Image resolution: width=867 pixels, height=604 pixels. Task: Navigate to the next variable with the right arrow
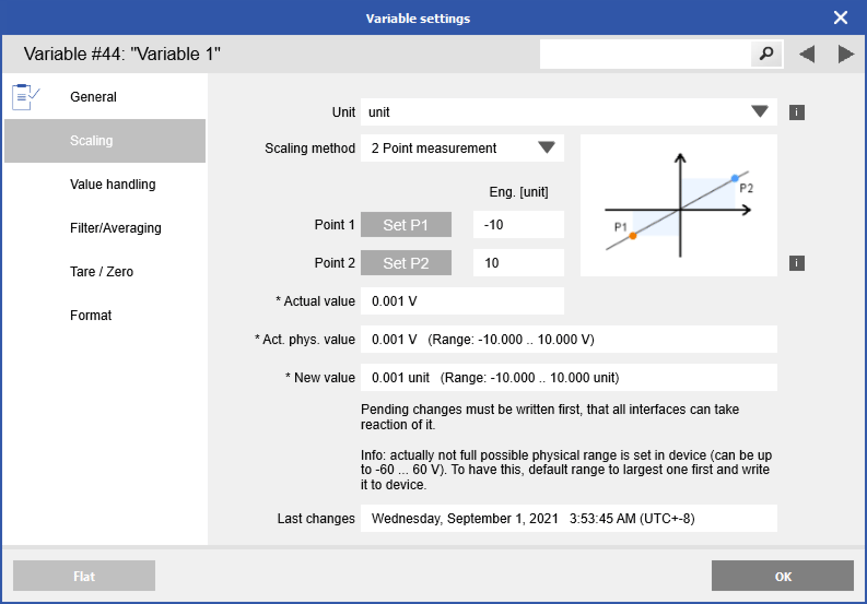846,53
